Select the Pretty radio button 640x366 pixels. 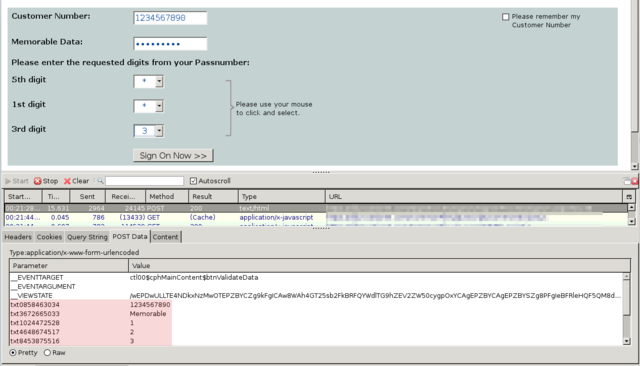[x=13, y=353]
